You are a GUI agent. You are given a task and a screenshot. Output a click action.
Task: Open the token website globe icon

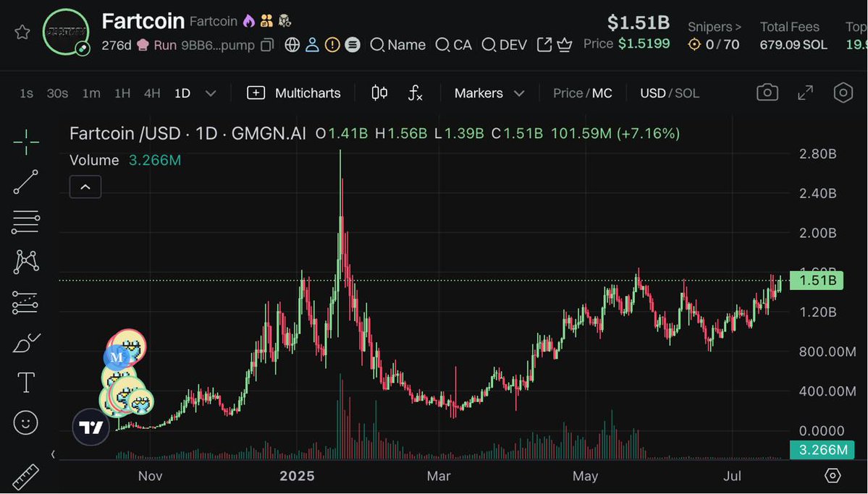[x=292, y=45]
